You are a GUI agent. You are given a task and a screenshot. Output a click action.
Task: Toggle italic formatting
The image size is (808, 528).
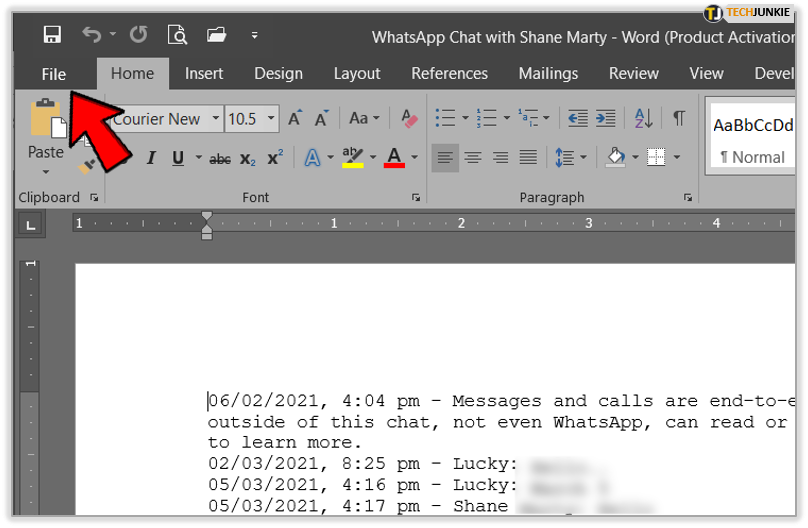pos(151,158)
